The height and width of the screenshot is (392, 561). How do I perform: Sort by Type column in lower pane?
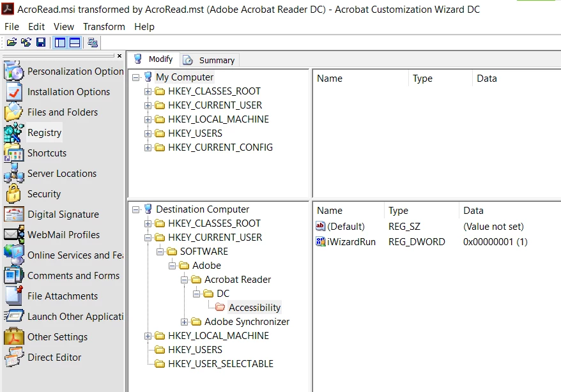(x=422, y=211)
